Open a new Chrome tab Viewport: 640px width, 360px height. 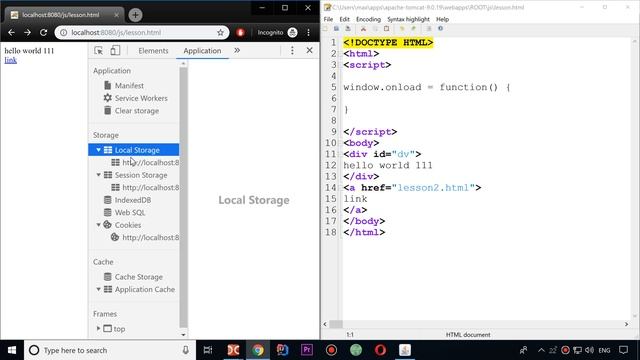pyautogui.click(x=135, y=15)
